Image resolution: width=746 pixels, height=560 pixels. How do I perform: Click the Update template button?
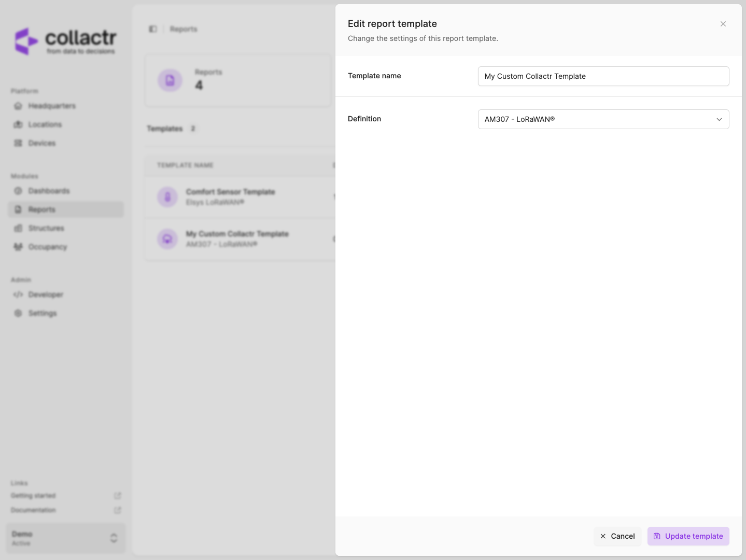[x=688, y=536]
